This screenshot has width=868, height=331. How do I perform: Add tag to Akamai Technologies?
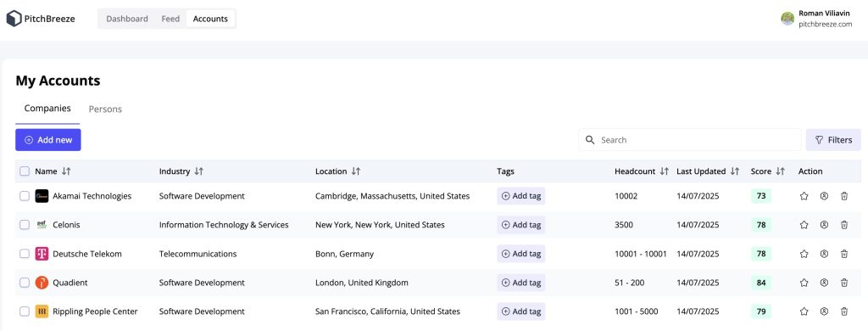521,196
